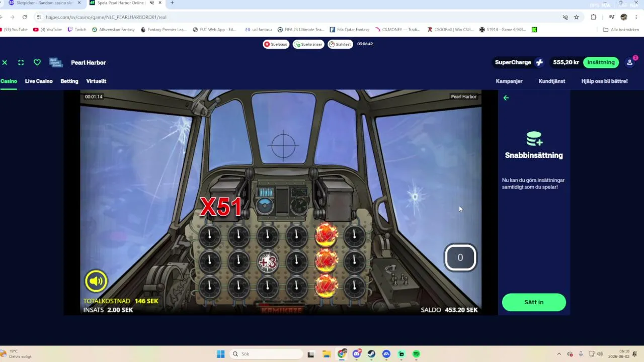The image size is (644, 362).
Task: Go to the Betting tab
Action: click(69, 81)
